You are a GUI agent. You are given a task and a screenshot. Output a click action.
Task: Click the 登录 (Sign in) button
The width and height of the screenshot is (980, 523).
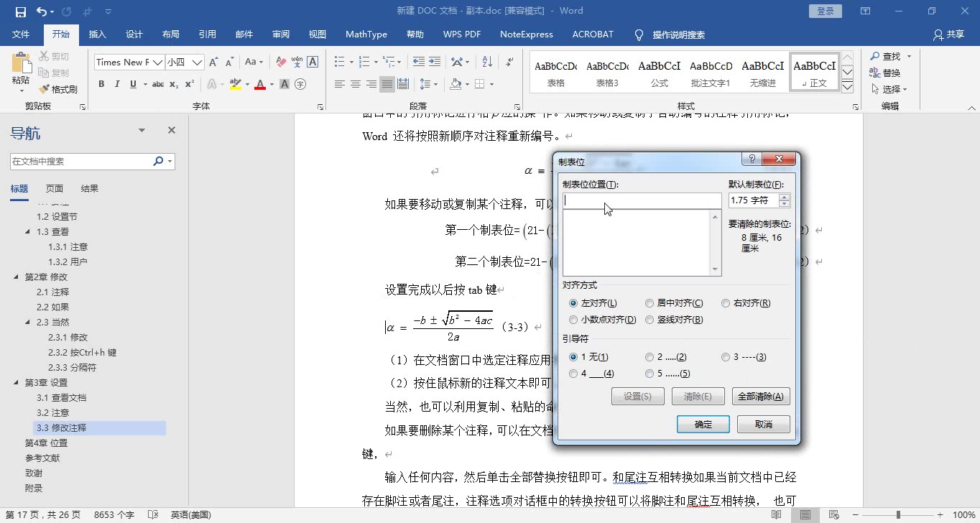tap(826, 11)
